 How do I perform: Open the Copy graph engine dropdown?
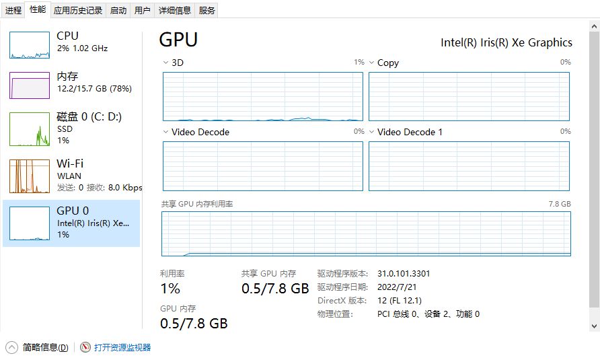372,63
